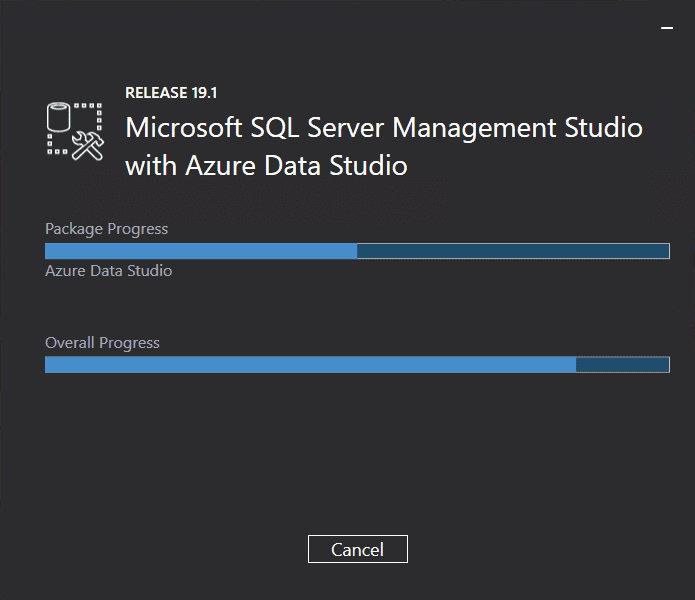
Task: Click the word 'Studio' ending the first title line
Action: tap(603, 128)
